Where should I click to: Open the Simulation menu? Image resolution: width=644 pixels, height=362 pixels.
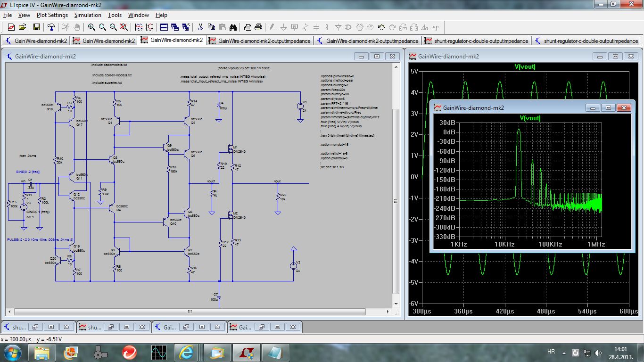[x=88, y=15]
